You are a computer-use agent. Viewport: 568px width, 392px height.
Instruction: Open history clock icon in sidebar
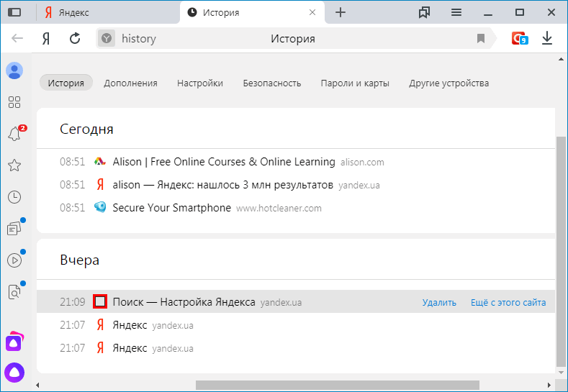14,197
